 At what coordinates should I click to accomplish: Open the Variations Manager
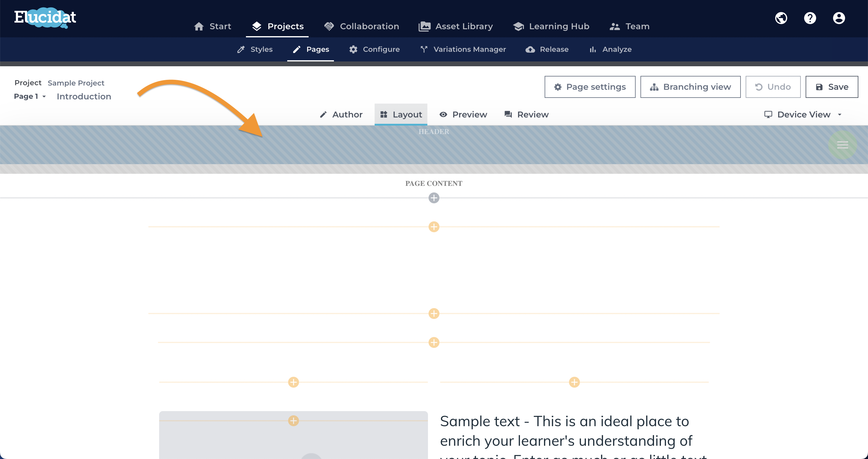pos(463,49)
